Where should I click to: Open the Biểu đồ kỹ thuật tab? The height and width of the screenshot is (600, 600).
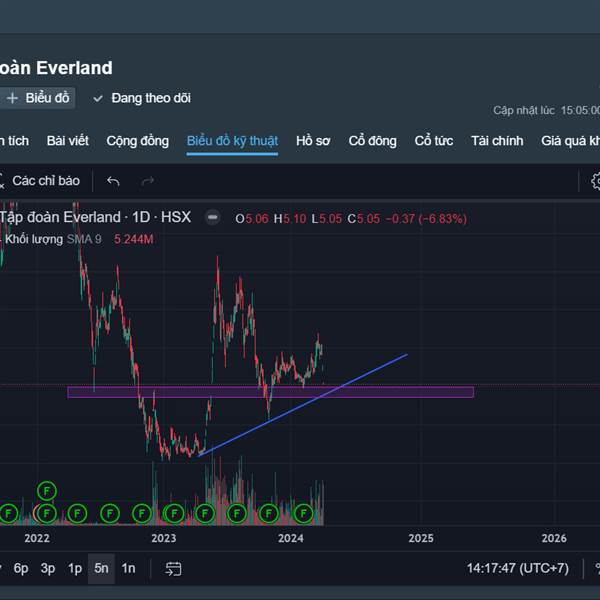point(232,141)
